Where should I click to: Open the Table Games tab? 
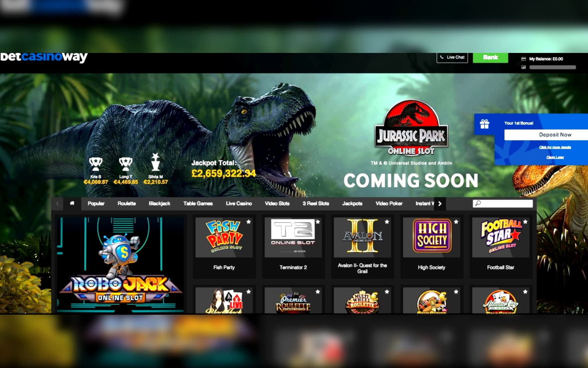coord(198,203)
